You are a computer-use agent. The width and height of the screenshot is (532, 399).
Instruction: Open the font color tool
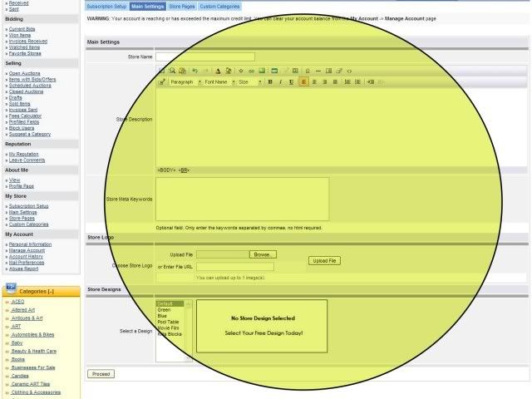coord(218,71)
